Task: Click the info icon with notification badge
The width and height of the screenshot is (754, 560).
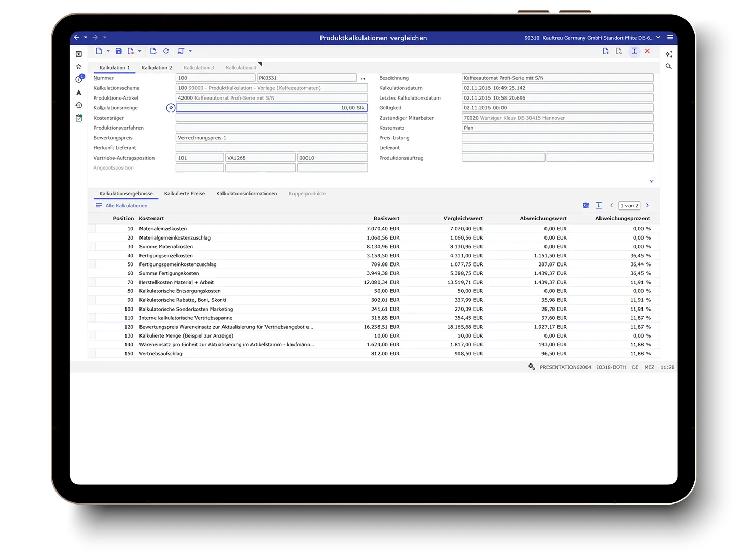Action: click(79, 79)
